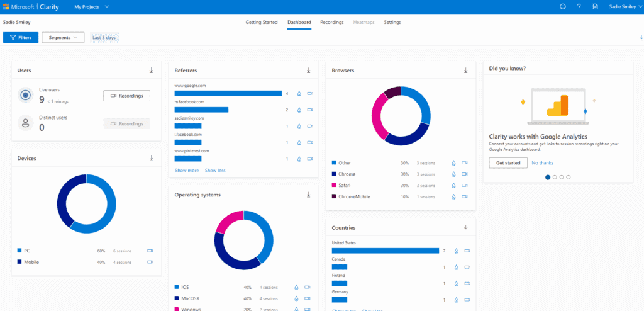This screenshot has height=311, width=644.
Task: Open heatmap for www.pinterest.com referrer
Action: click(x=299, y=159)
